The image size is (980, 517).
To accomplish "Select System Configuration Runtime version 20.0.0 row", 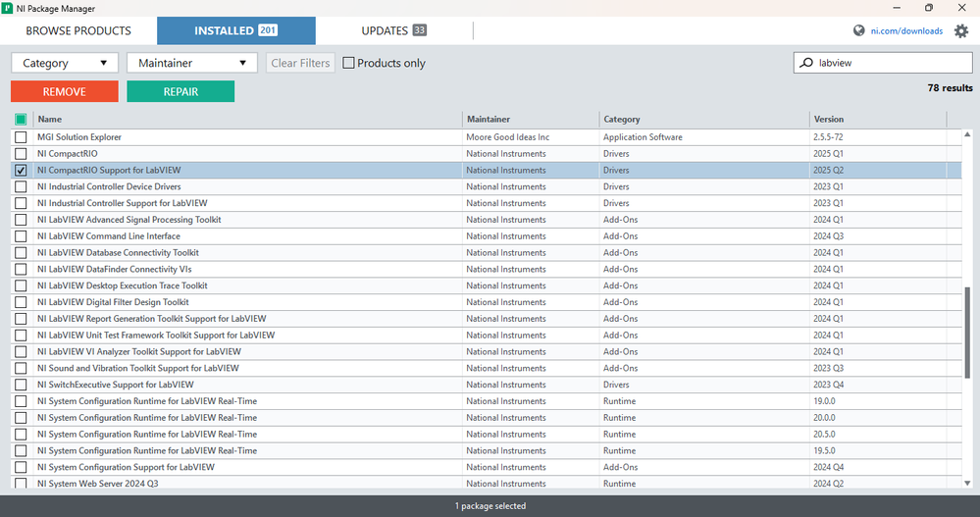I will tap(487, 418).
